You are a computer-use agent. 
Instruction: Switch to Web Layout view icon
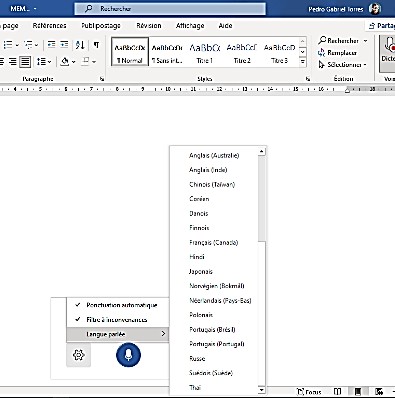(x=379, y=392)
